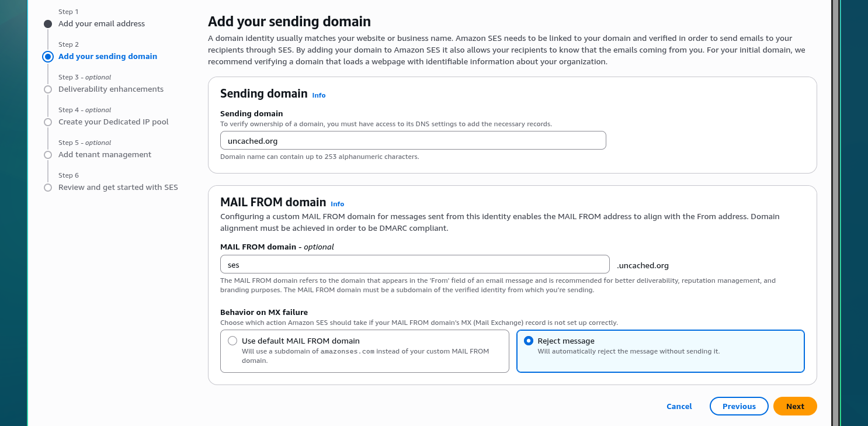Screen dimensions: 868x426
Task: Cancel the SES setup wizard
Action: [x=679, y=406]
